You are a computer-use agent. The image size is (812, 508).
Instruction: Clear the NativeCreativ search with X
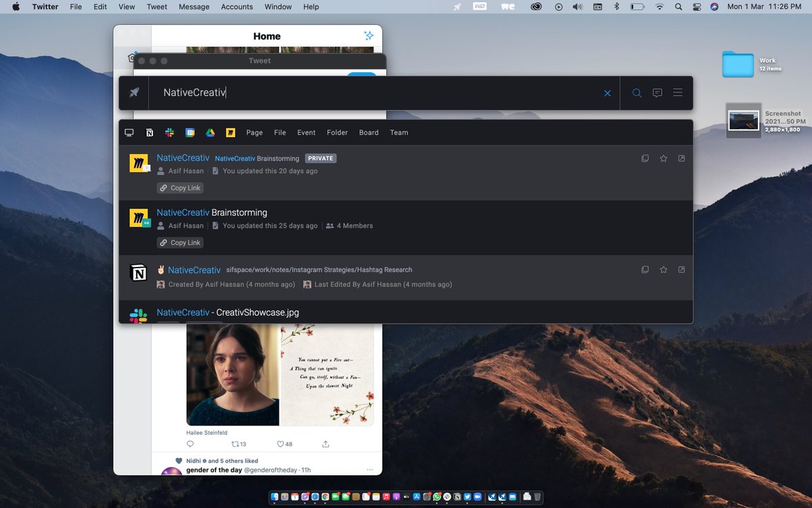pos(607,93)
